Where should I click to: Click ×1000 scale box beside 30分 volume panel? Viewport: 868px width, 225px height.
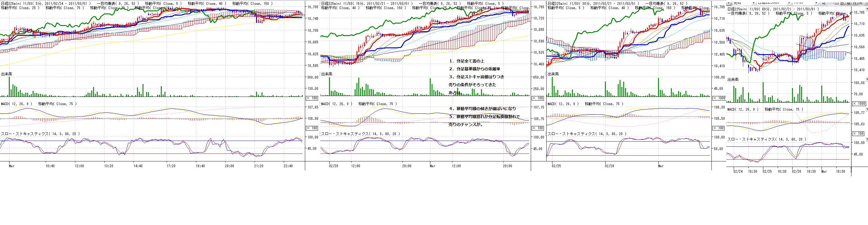[718, 98]
